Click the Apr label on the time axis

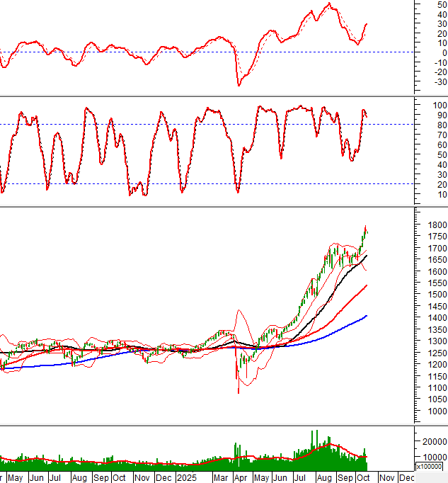(240, 478)
